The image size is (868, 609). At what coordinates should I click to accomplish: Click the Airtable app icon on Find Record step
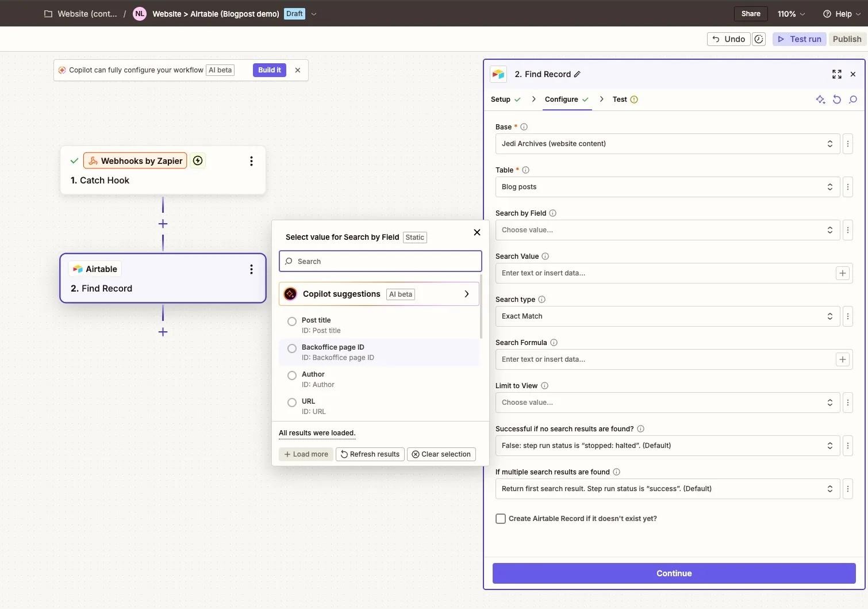78,269
